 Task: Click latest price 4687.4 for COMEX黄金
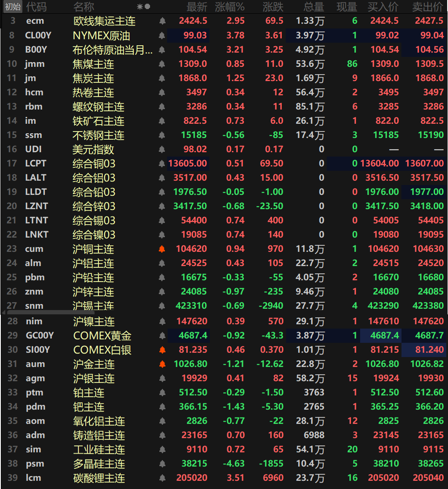193,335
